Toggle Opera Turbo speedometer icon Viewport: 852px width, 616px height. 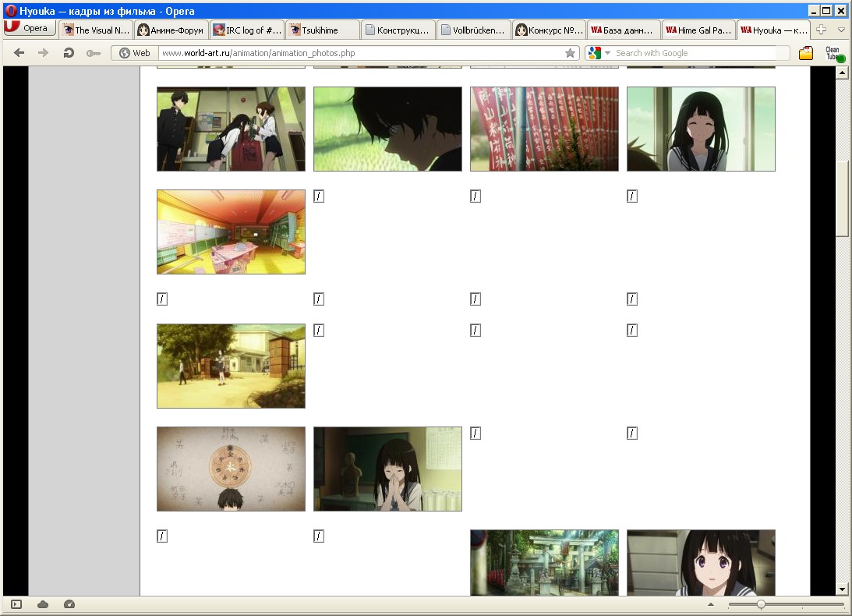[69, 604]
